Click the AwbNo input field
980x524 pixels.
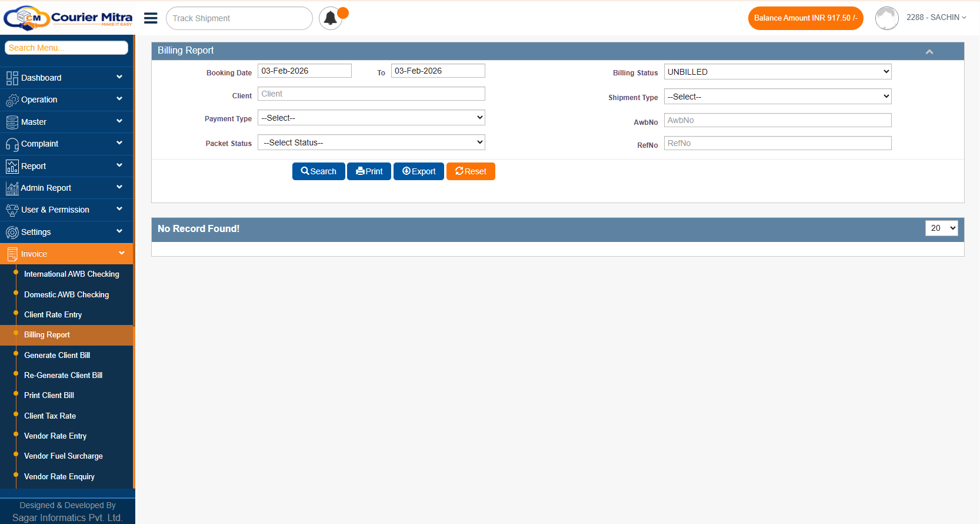pyautogui.click(x=778, y=120)
